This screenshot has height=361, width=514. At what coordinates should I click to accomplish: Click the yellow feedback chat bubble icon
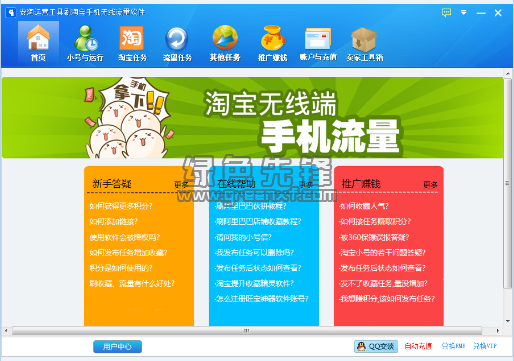(x=446, y=13)
